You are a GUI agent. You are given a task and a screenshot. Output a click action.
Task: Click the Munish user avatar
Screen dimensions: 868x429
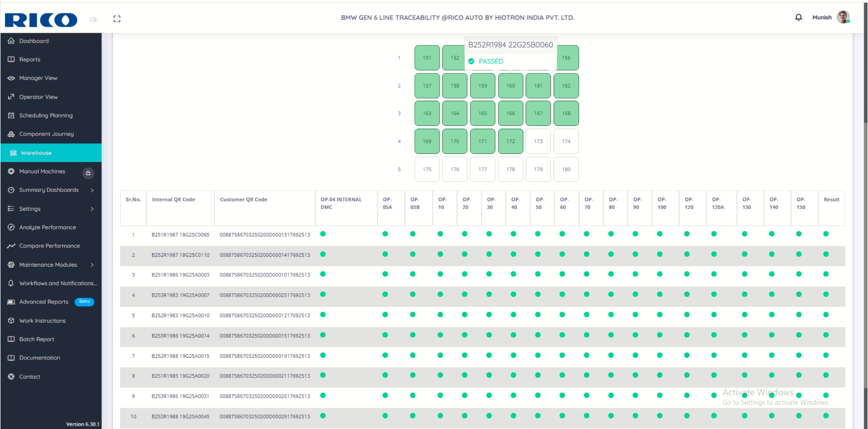tap(843, 18)
